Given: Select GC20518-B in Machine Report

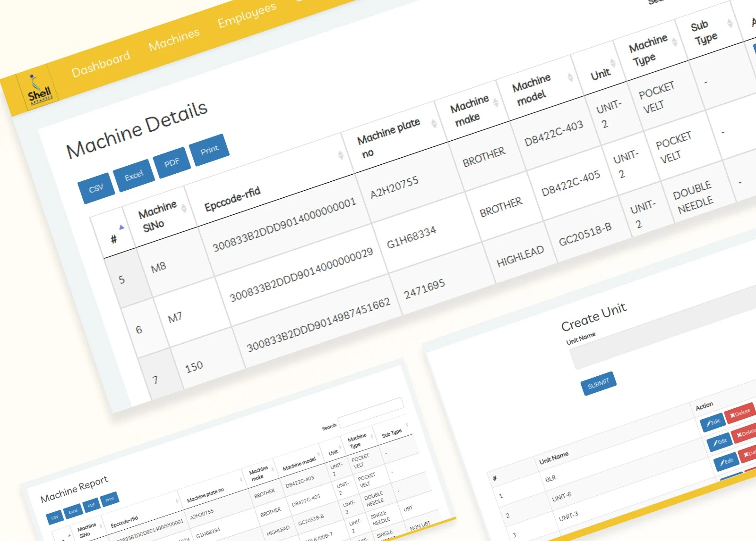Looking at the screenshot, I should point(311,520).
